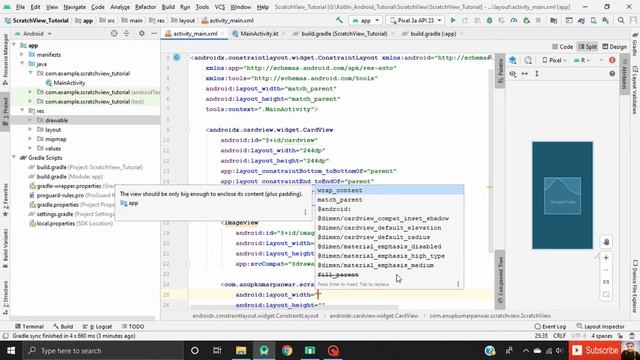Viewport: 640px width, 360px height.
Task: Open the Pixel device dropdown in preview
Action: [x=554, y=60]
